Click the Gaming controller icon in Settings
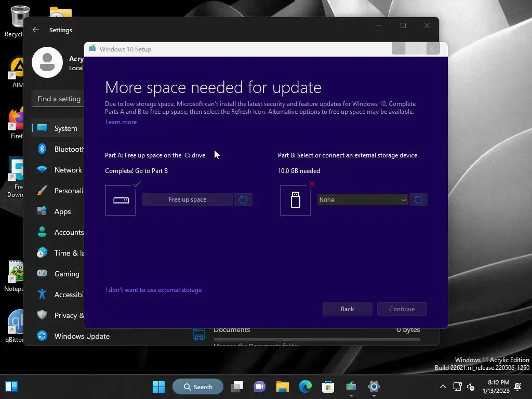 [x=42, y=273]
